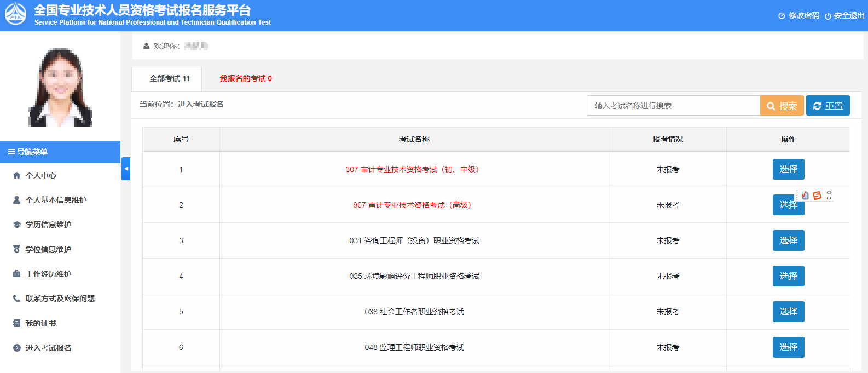Screen dimensions: 868x373
Task: Click the user profile photo thumbnail
Action: (x=60, y=88)
